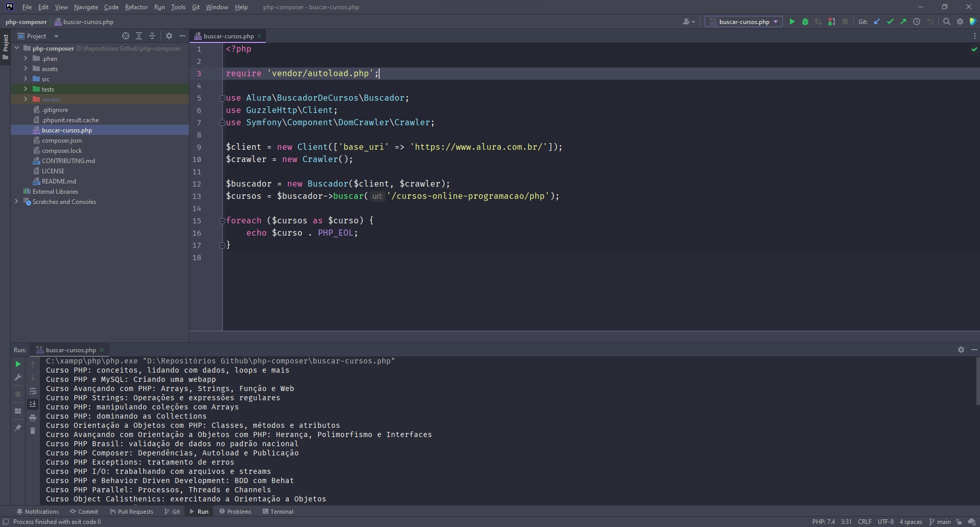Select opened file with the crosshair icon

126,36
